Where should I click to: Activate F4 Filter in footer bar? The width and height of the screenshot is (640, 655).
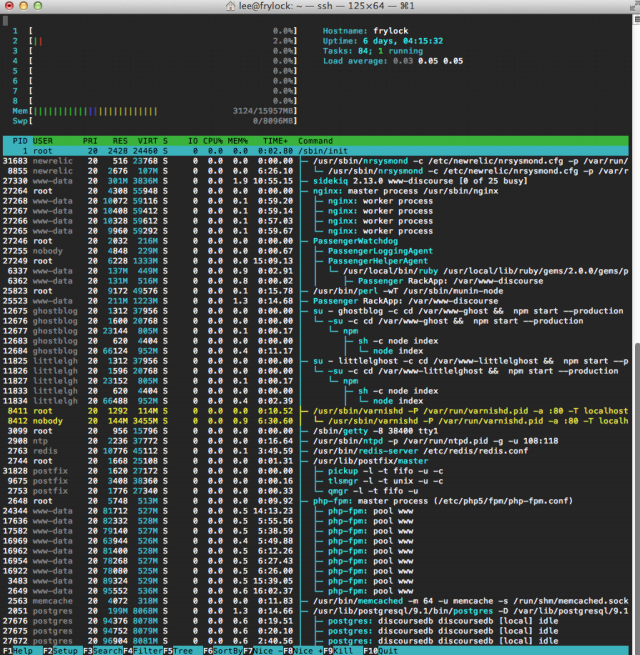click(x=143, y=651)
